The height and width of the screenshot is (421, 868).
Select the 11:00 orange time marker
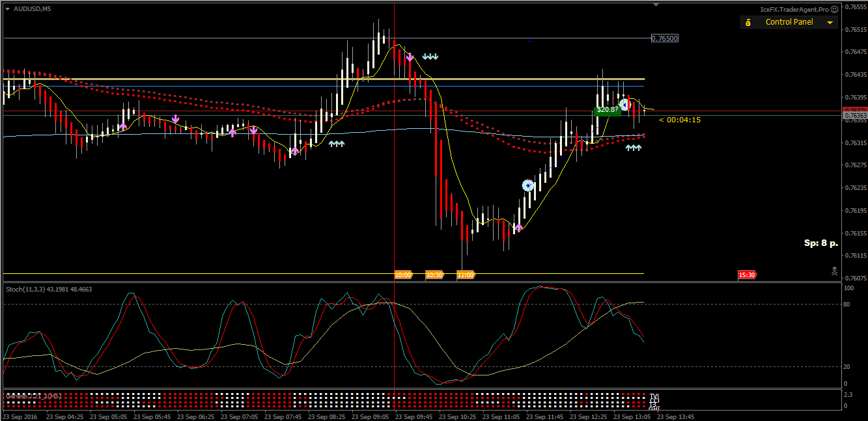(466, 275)
